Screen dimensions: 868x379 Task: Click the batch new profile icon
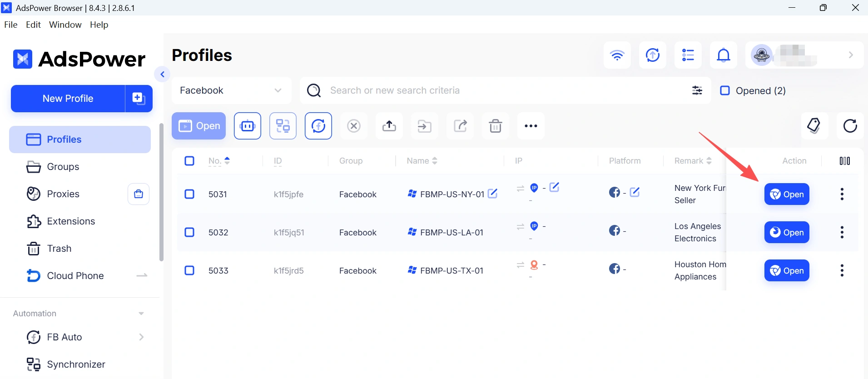pyautogui.click(x=139, y=98)
